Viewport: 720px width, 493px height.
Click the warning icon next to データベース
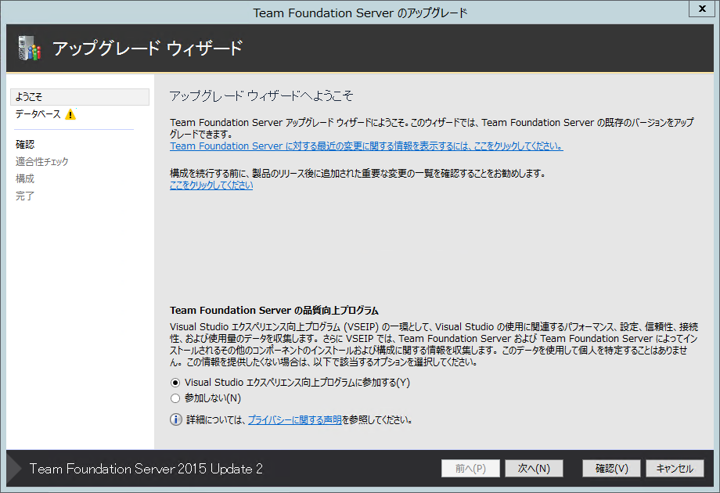(x=70, y=114)
